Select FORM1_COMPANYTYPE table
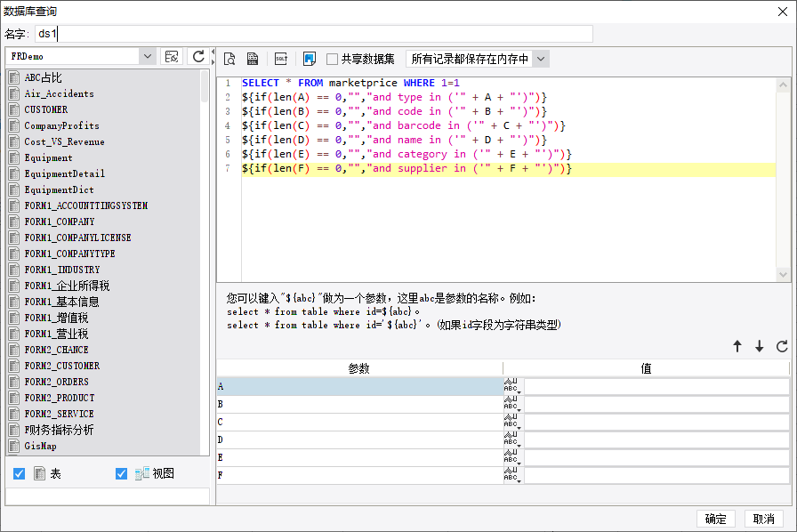 coord(69,254)
